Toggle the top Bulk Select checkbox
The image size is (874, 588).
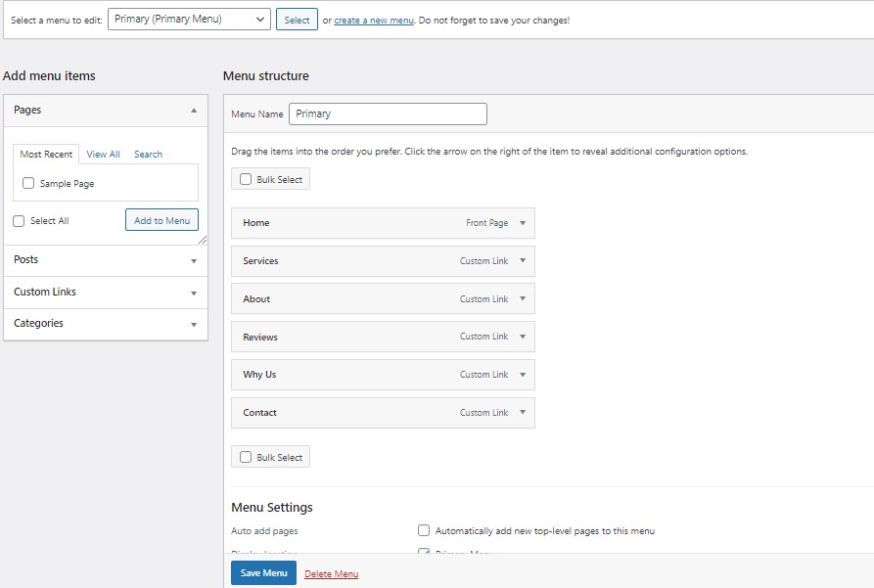pos(246,180)
